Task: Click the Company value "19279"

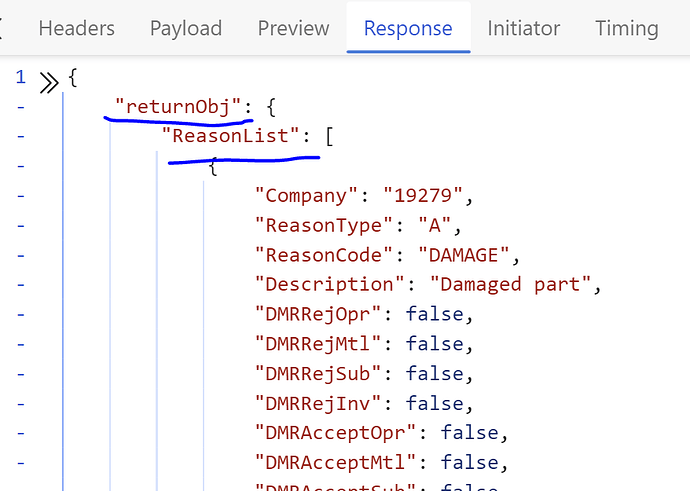Action: click(420, 195)
